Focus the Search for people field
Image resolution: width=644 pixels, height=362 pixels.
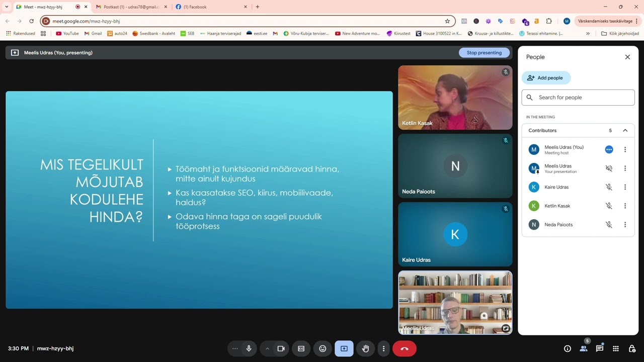[578, 98]
